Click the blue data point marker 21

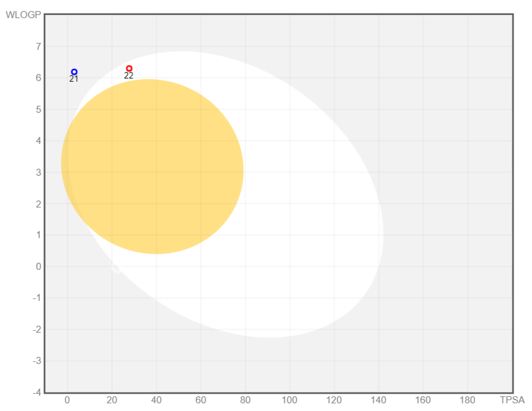(x=74, y=72)
